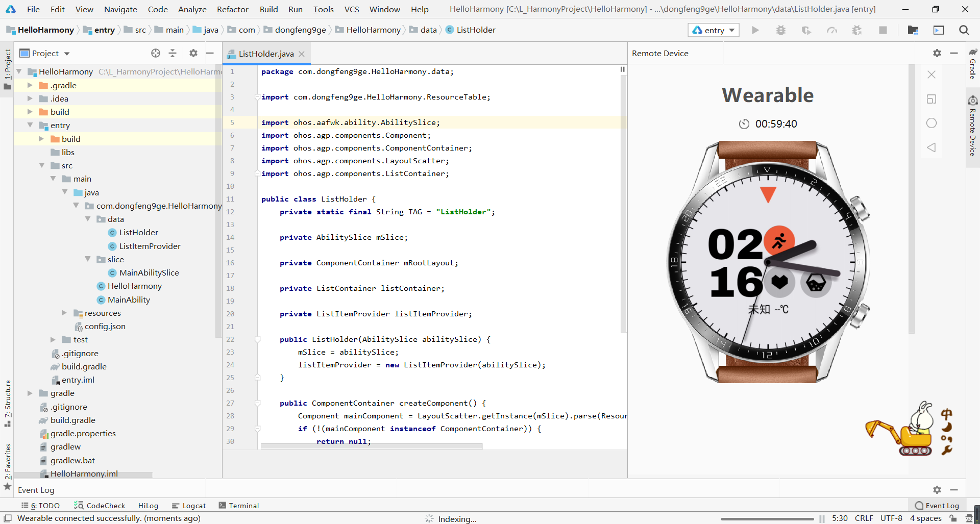Open Remote Device panel settings gear
Screen dimensions: 980x524
click(937, 53)
